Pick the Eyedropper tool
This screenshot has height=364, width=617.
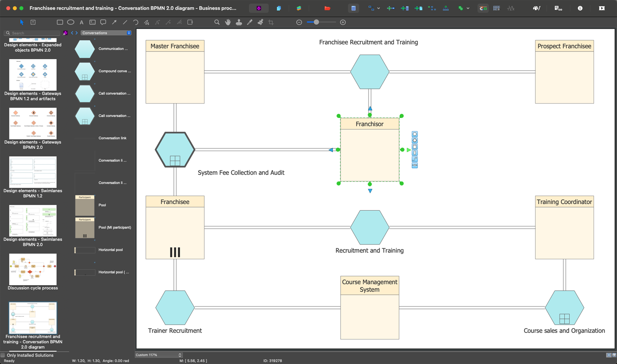click(x=250, y=22)
